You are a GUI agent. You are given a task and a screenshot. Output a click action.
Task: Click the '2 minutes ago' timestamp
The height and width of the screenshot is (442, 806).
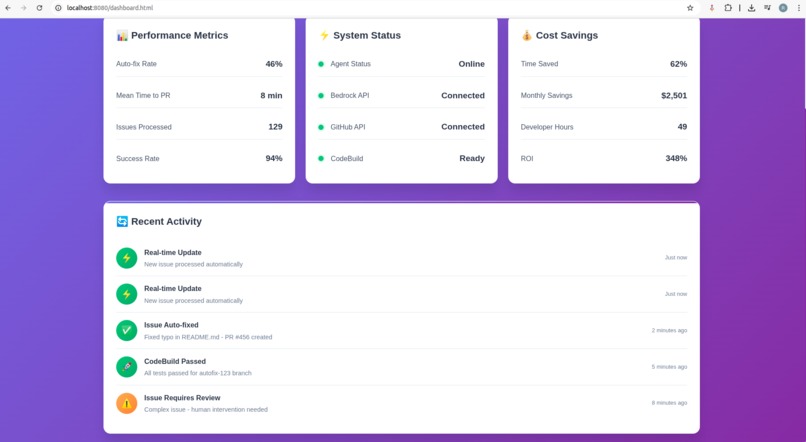(669, 330)
